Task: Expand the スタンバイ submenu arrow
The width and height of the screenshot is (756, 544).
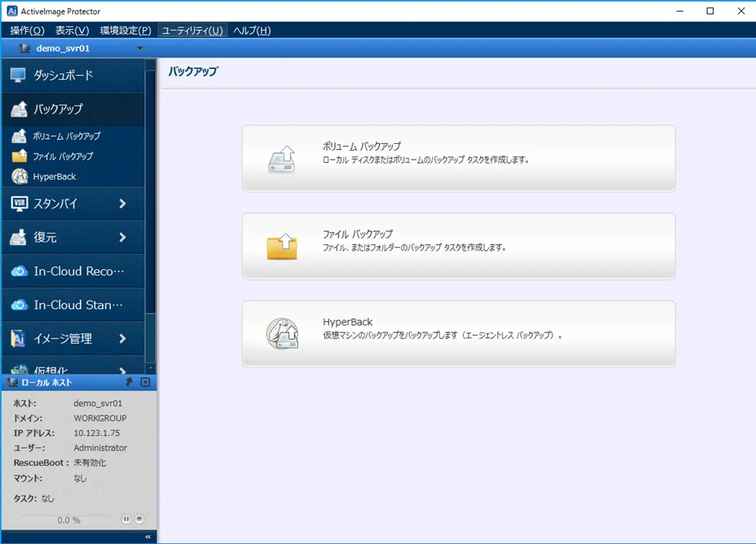Action: click(x=123, y=204)
